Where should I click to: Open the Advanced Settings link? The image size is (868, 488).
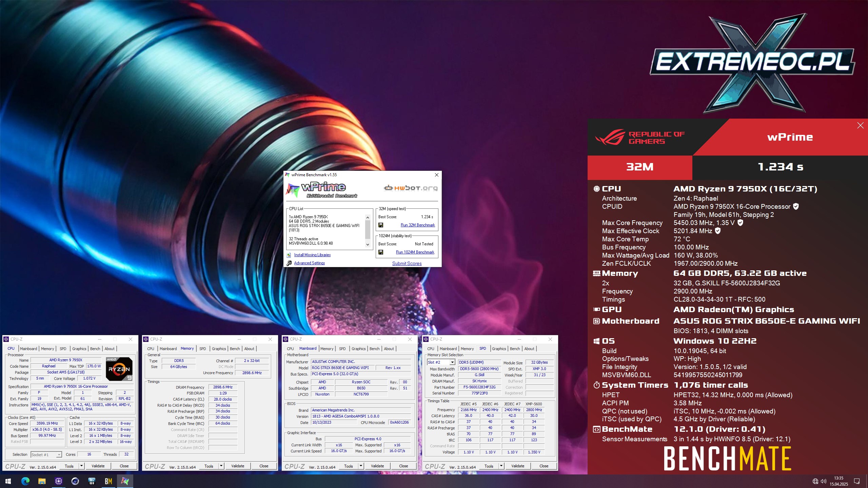(309, 263)
